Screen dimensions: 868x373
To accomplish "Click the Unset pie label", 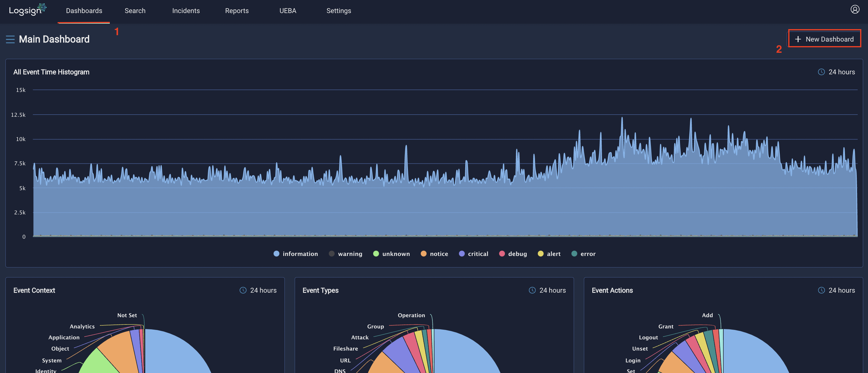I will [x=640, y=349].
